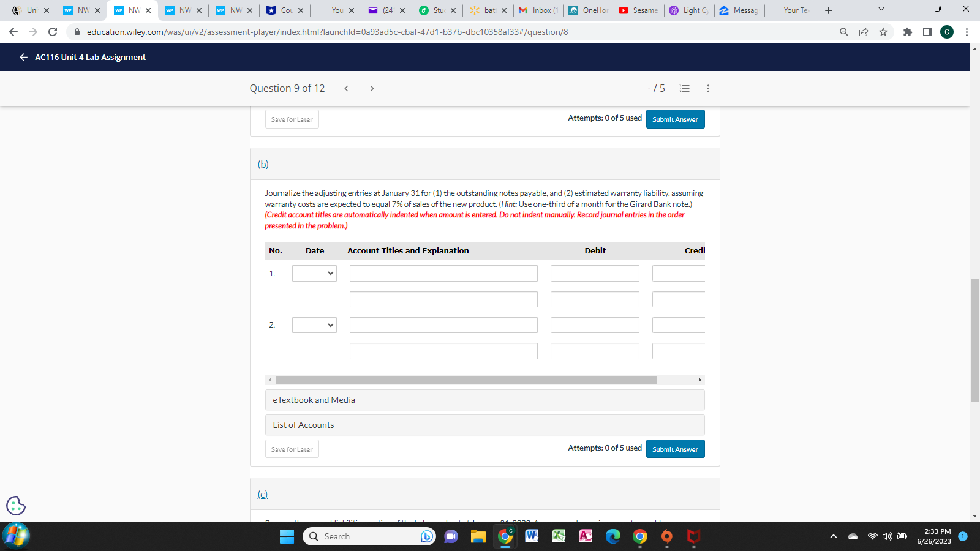This screenshot has width=980, height=551.
Task: Click entry 1 first debit field
Action: (x=595, y=273)
